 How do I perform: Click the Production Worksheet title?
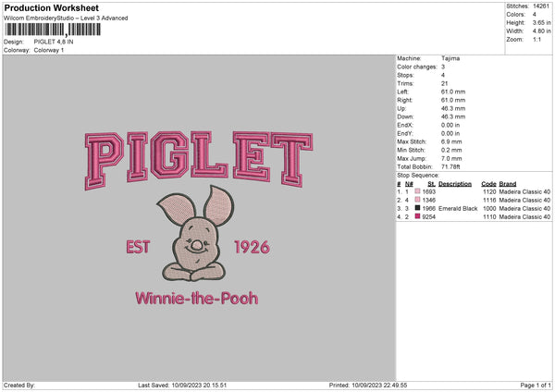[x=52, y=7]
